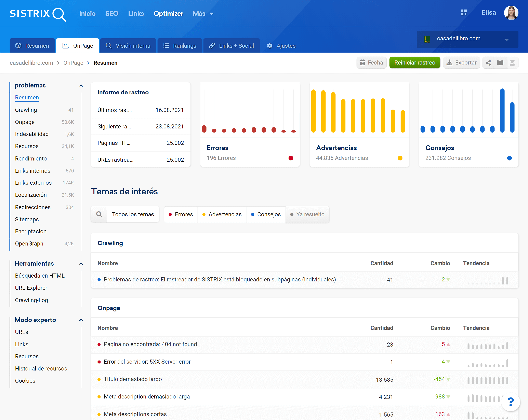Viewport: 528px width, 420px height.
Task: Switch to the Rankings tab
Action: point(180,46)
